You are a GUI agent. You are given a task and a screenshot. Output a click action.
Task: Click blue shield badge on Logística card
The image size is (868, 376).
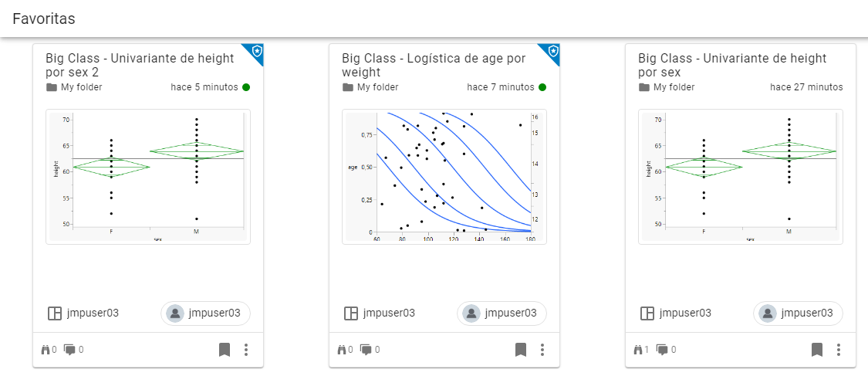point(553,51)
